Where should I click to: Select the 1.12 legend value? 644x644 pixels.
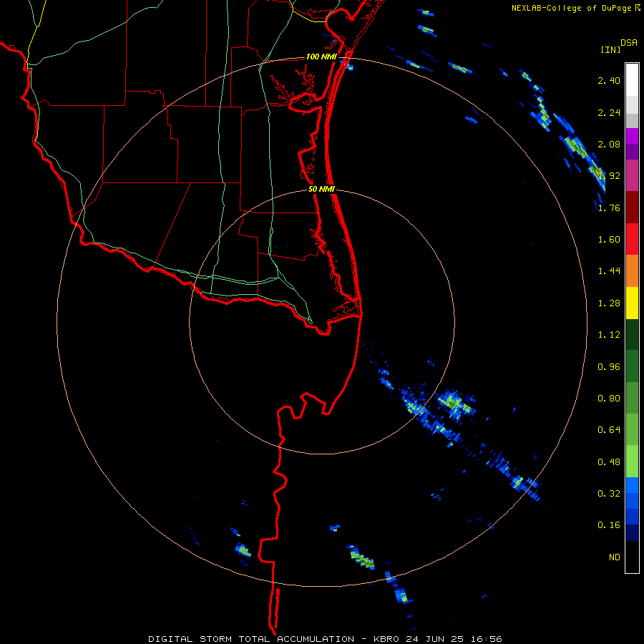[x=609, y=335]
